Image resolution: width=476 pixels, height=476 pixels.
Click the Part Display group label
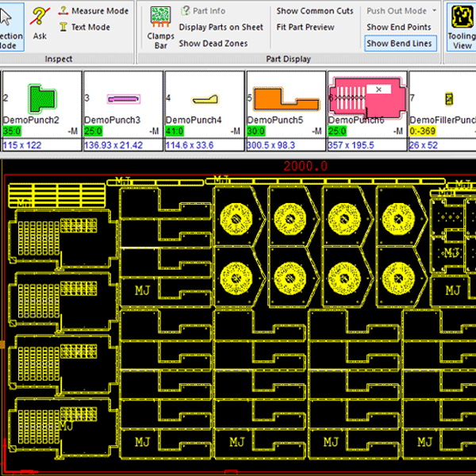[289, 59]
